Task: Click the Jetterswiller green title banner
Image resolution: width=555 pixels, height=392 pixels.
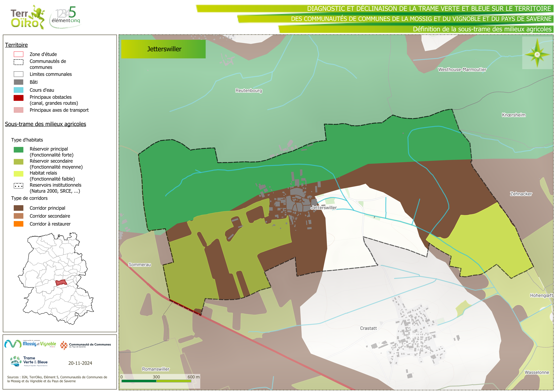Action: click(x=163, y=49)
